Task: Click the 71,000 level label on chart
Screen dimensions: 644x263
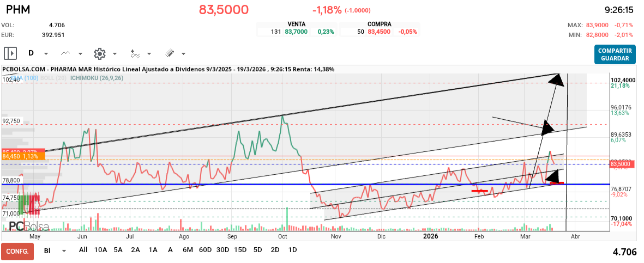Action: 11,213
